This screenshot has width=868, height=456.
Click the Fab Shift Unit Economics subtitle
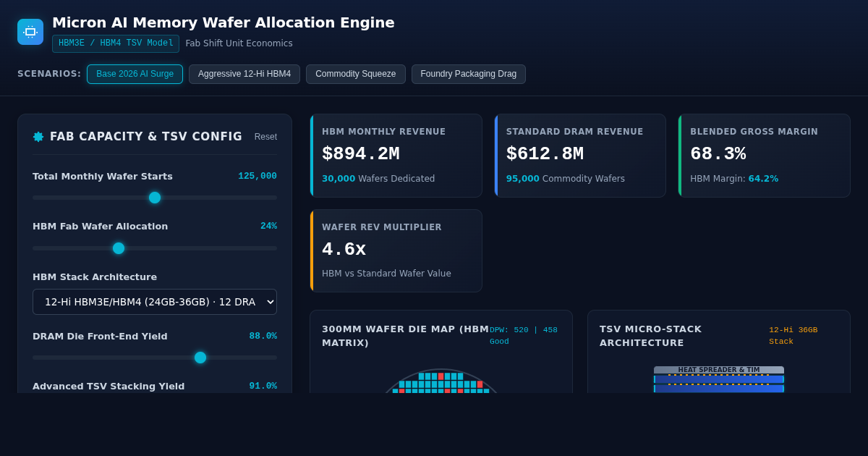pyautogui.click(x=239, y=43)
